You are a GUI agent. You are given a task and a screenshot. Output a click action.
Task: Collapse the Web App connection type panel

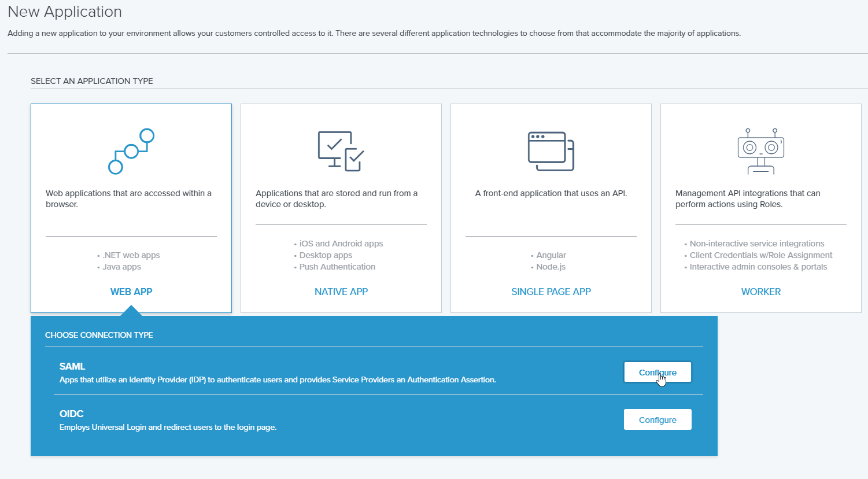(131, 208)
